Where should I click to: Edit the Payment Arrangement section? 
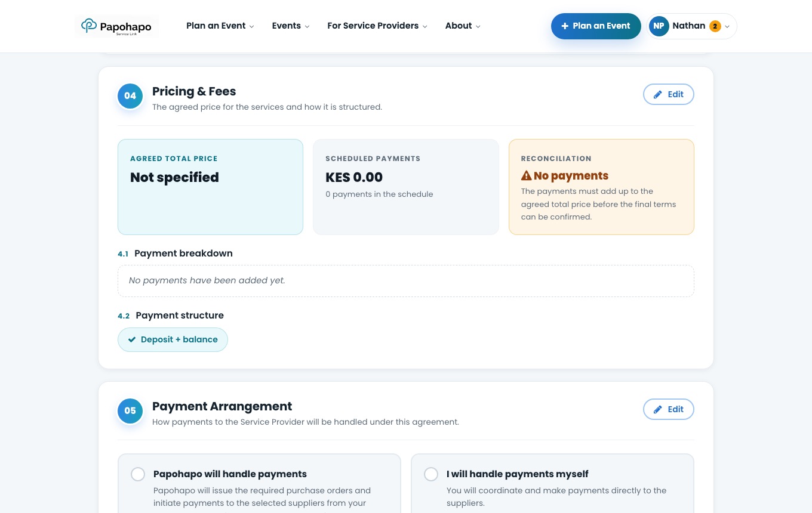point(669,409)
